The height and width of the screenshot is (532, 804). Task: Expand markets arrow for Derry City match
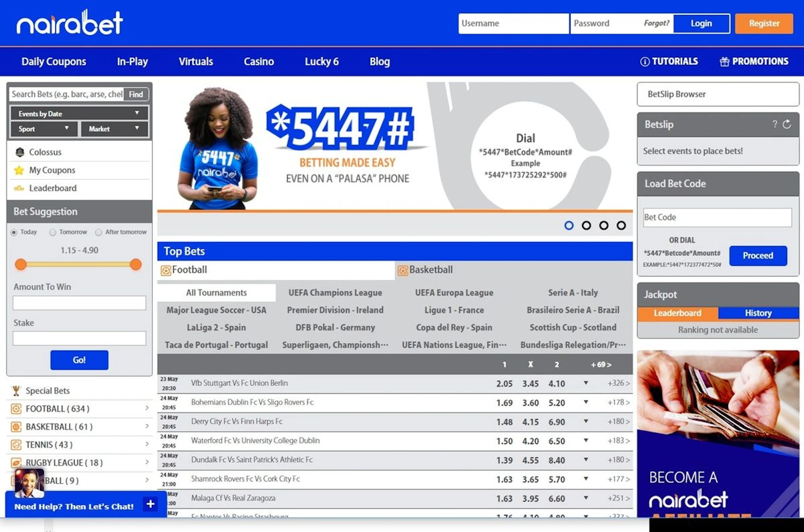point(586,421)
